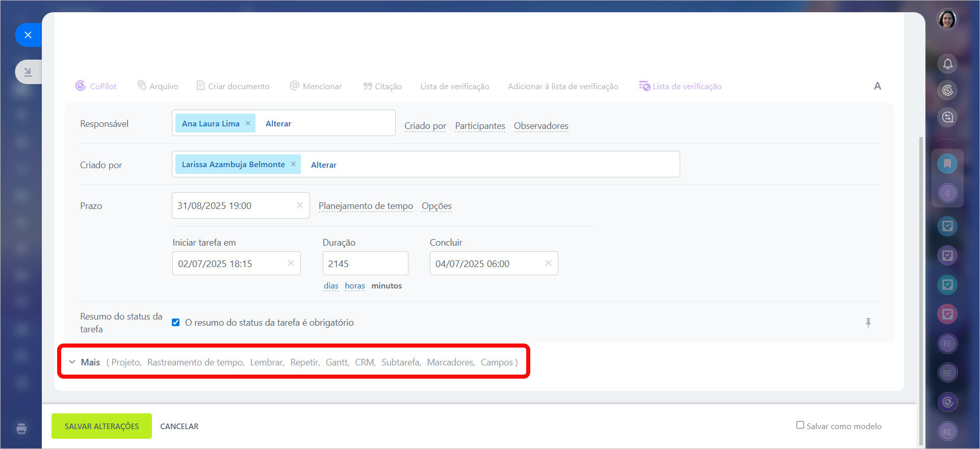Click Planejamento de tempo
This screenshot has width=980, height=449.
366,206
